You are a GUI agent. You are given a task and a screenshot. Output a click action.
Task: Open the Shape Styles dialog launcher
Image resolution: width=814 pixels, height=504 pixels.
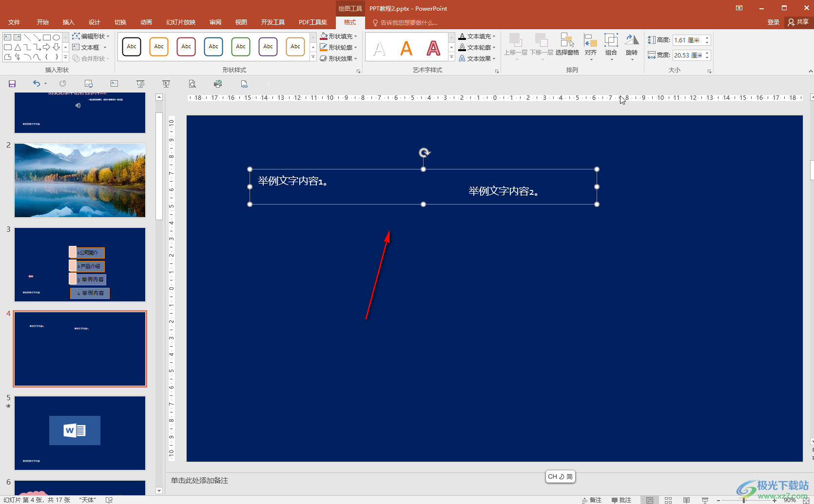pos(358,71)
